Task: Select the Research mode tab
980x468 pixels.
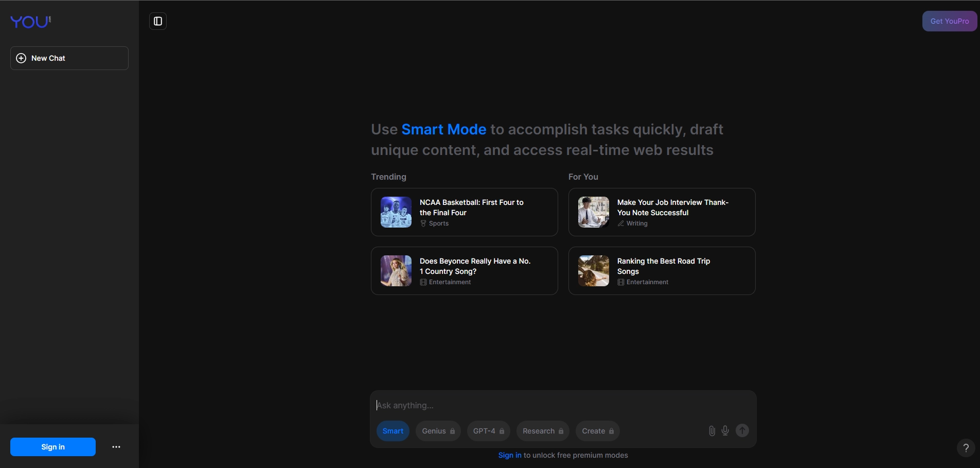Action: [543, 431]
